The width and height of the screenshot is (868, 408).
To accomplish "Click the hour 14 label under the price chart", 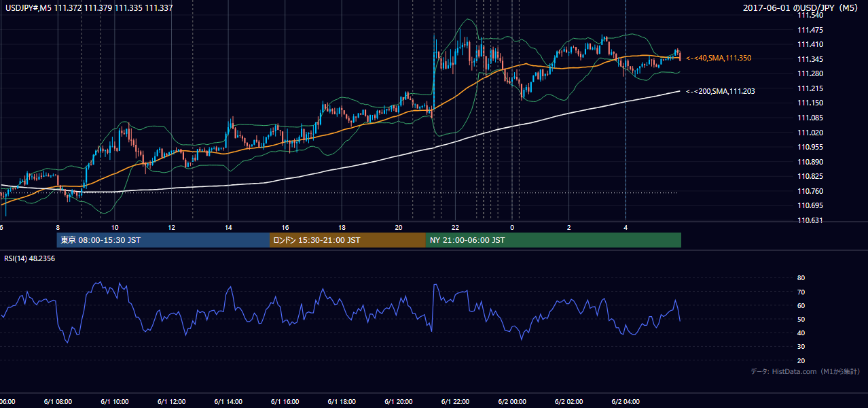I will 229,227.
